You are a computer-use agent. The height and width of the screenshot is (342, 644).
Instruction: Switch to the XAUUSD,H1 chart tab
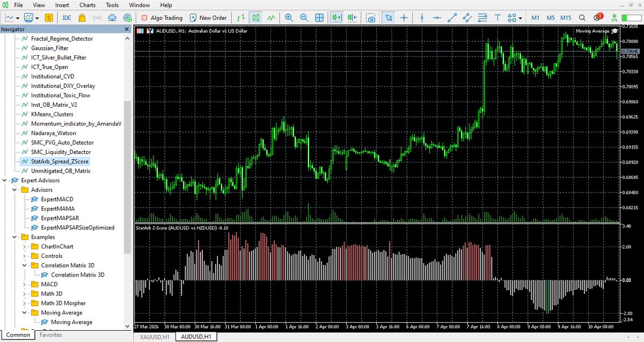coord(155,336)
